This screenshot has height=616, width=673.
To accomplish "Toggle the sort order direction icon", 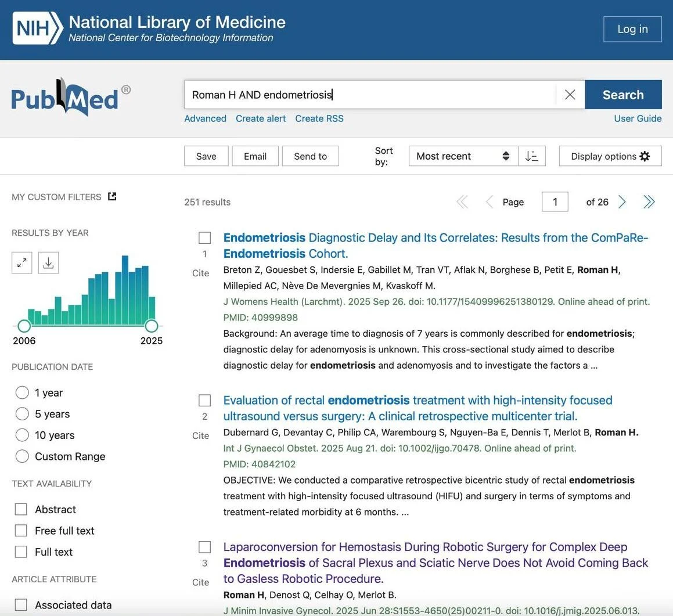I will (x=531, y=156).
